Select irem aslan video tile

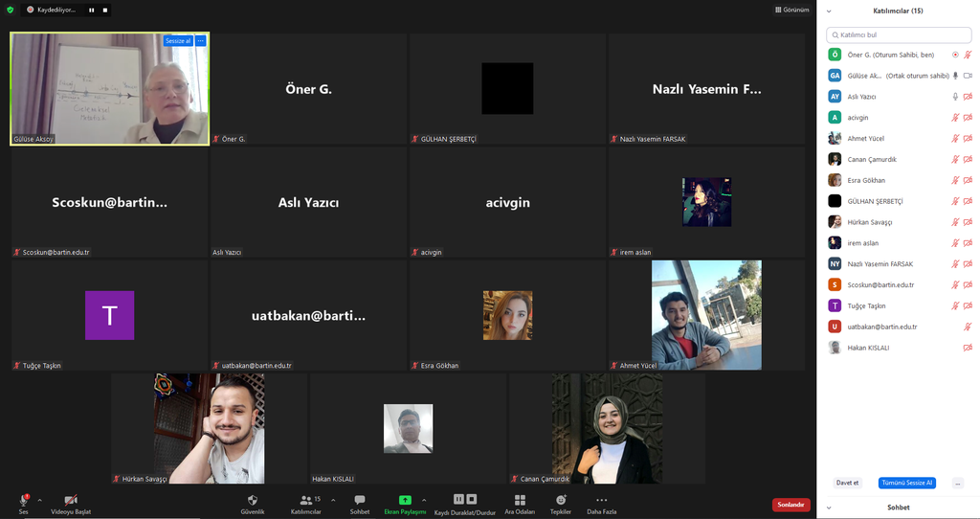click(706, 202)
